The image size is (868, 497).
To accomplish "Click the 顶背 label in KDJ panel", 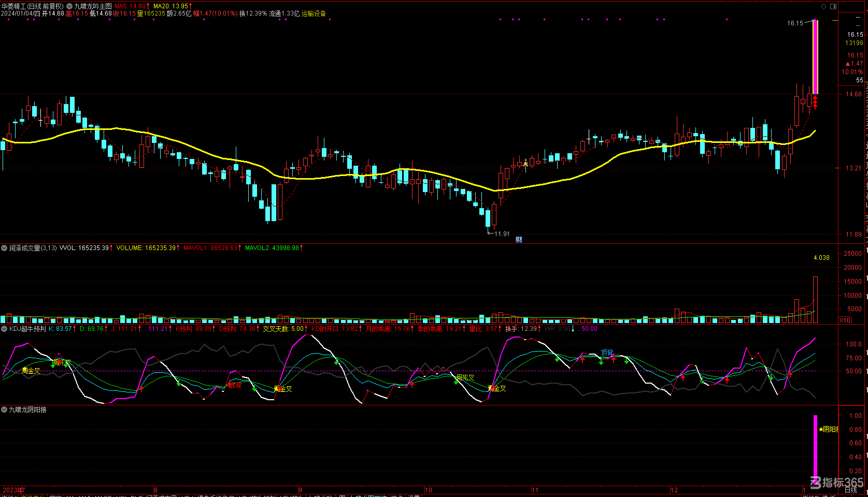I will click(x=607, y=353).
